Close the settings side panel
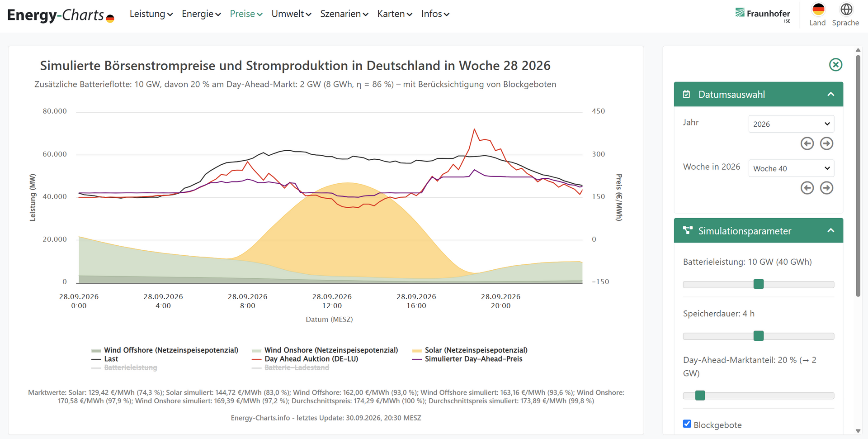The height and width of the screenshot is (439, 868). coord(835,65)
